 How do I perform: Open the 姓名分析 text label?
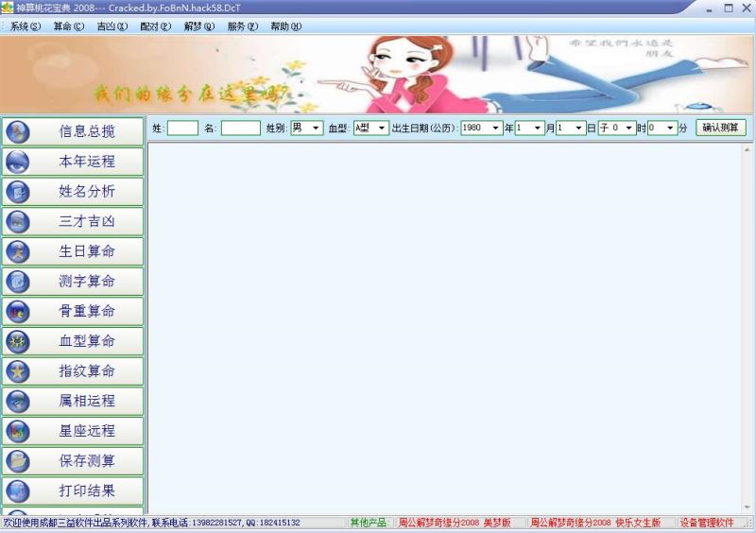click(87, 191)
